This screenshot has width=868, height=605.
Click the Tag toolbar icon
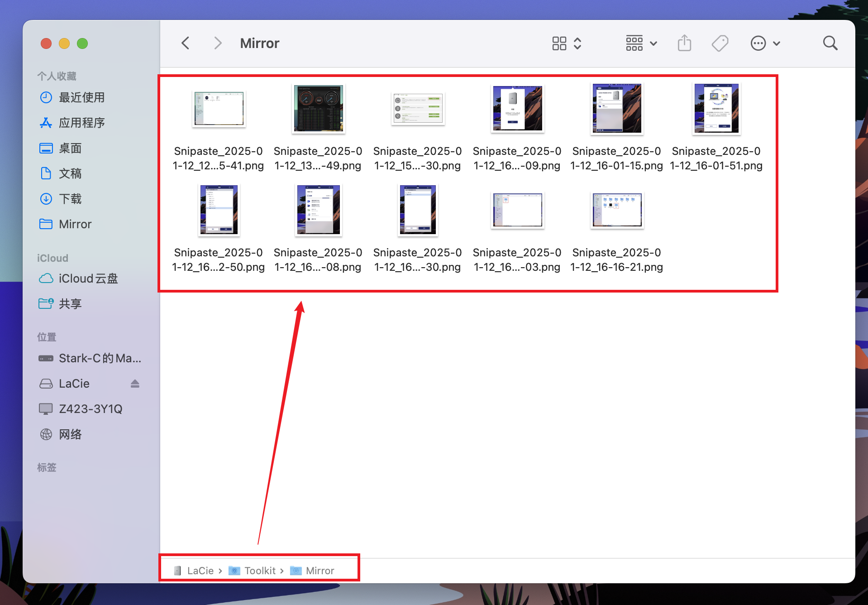point(720,43)
